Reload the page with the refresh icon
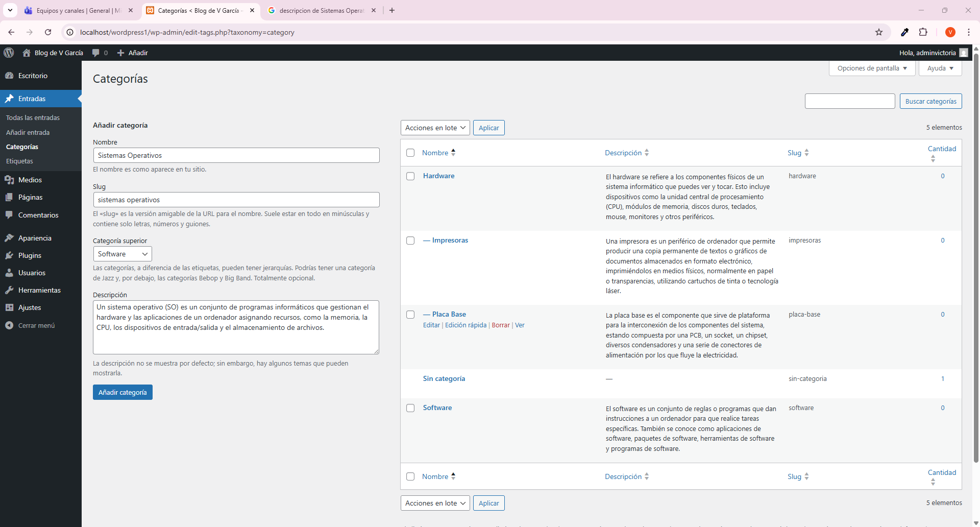Image resolution: width=980 pixels, height=527 pixels. 48,32
